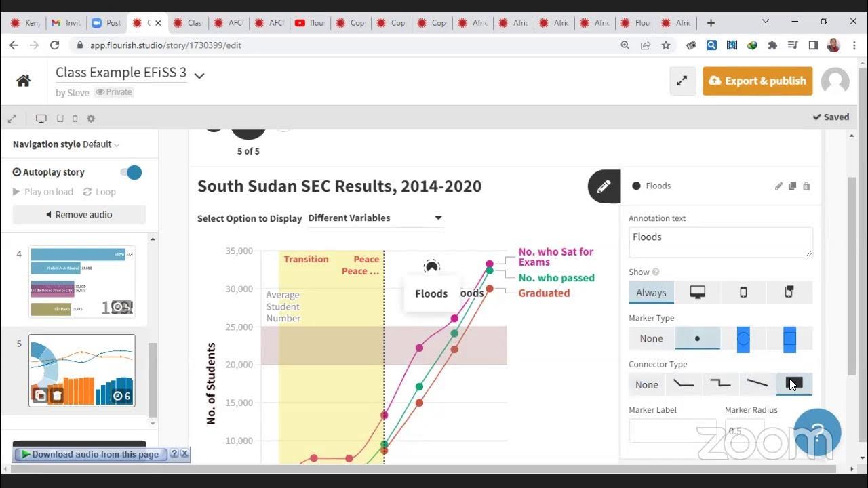This screenshot has width=868, height=488.
Task: Set Marker Type to None
Action: (651, 338)
